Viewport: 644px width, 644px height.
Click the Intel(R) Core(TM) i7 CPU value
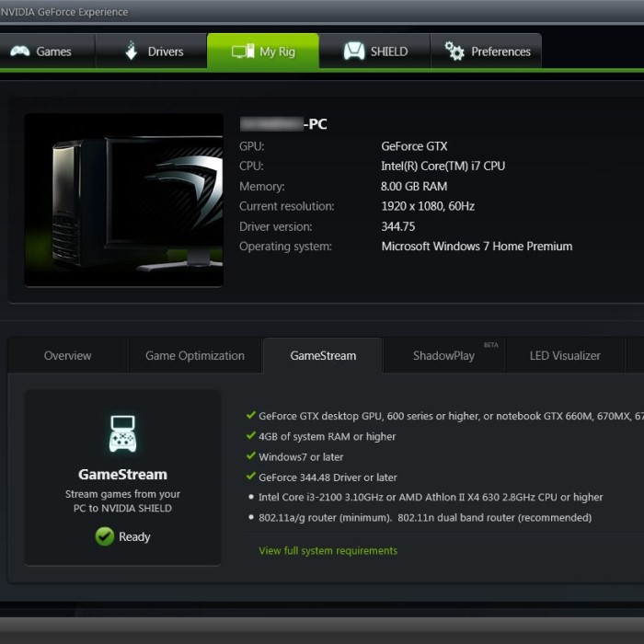click(443, 166)
